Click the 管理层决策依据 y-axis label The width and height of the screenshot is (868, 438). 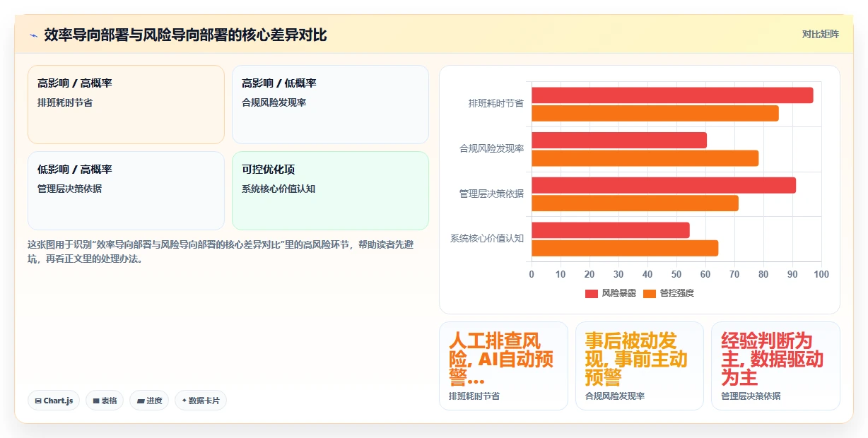coord(491,194)
